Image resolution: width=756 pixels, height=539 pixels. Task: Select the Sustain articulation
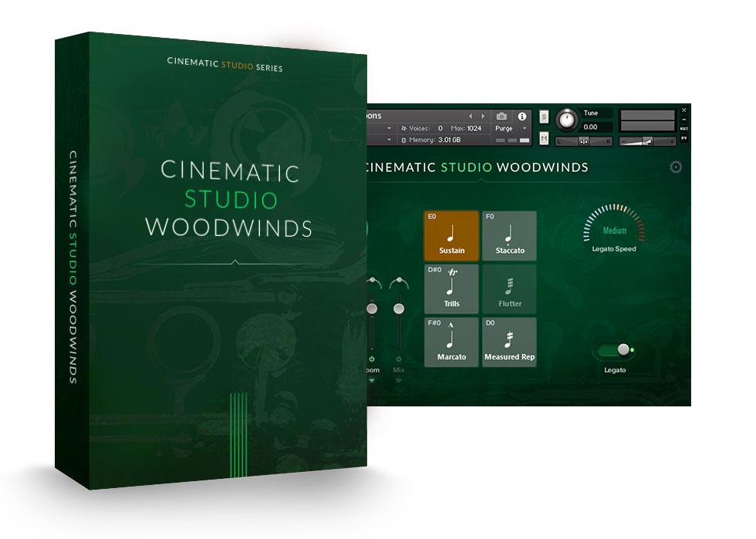tap(451, 235)
